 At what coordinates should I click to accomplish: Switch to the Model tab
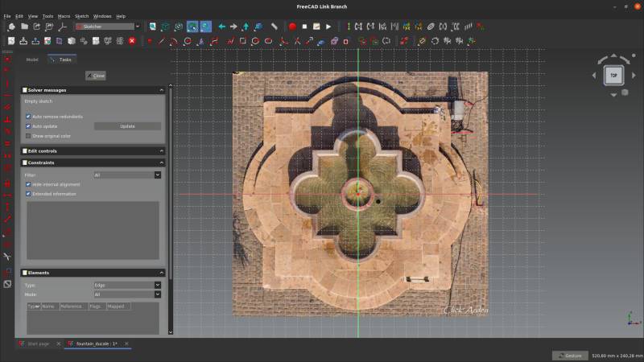(32, 60)
